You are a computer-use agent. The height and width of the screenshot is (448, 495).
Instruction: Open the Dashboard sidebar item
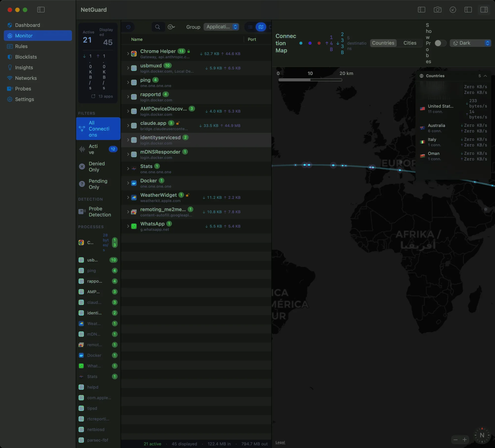click(38, 25)
